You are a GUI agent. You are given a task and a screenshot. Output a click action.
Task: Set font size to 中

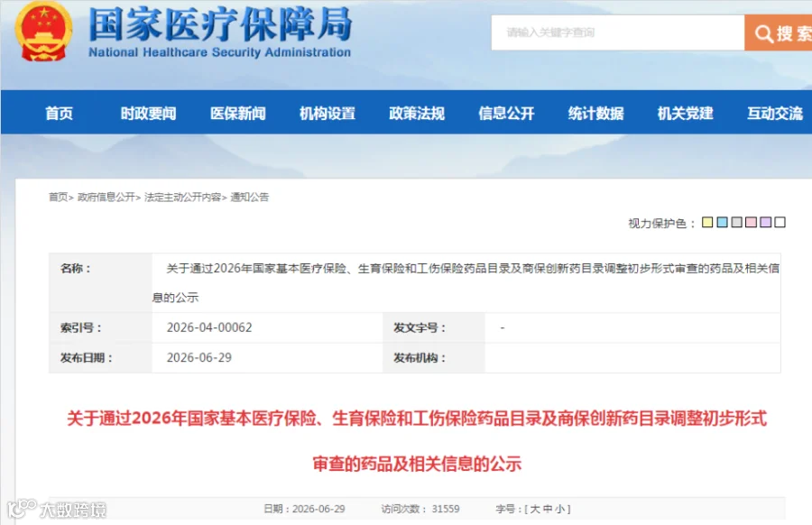pyautogui.click(x=548, y=509)
